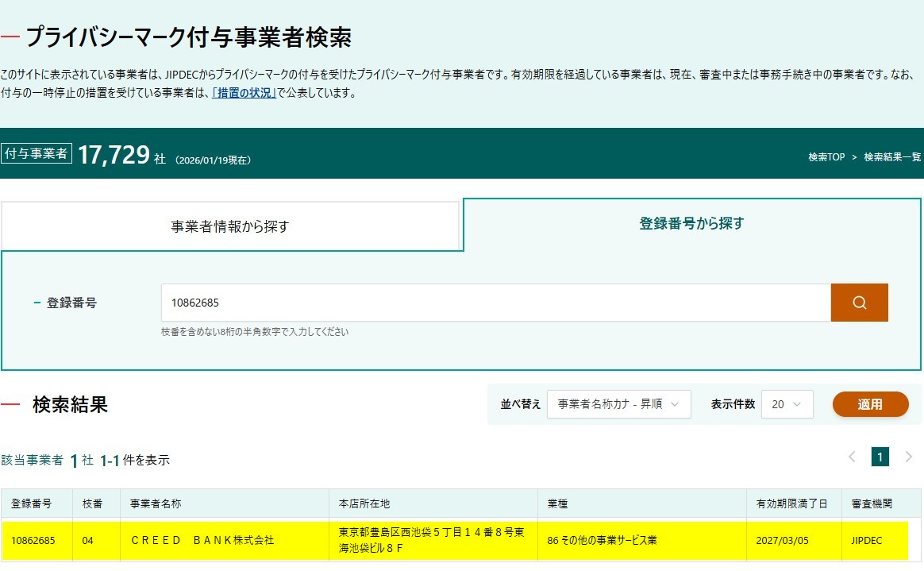924x571 pixels.
Task: Switch to 事業者情報から探す tab
Action: pyautogui.click(x=230, y=226)
